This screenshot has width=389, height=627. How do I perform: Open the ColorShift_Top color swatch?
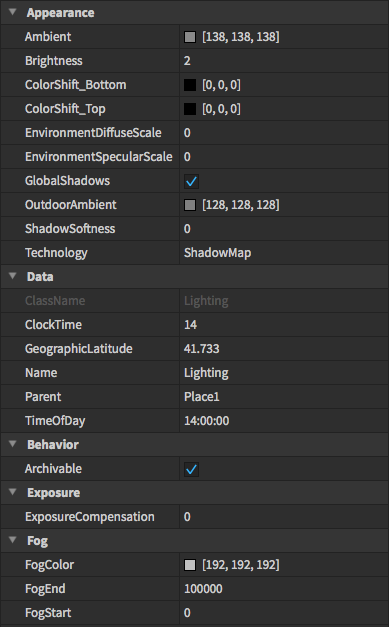pyautogui.click(x=190, y=109)
